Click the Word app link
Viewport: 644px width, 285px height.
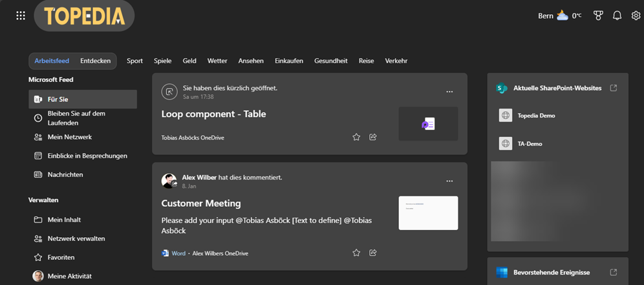178,253
